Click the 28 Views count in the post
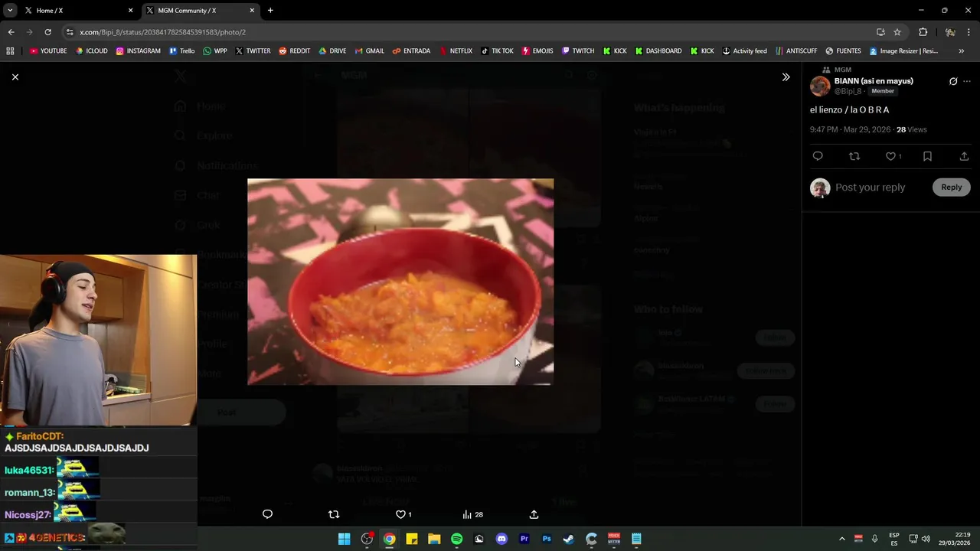 pos(912,130)
